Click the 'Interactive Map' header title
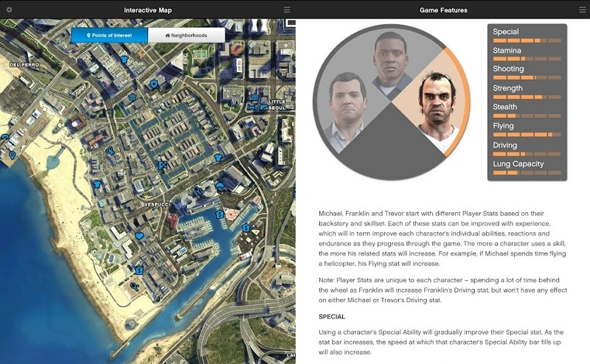Screen dimensions: 590x364 [x=148, y=10]
